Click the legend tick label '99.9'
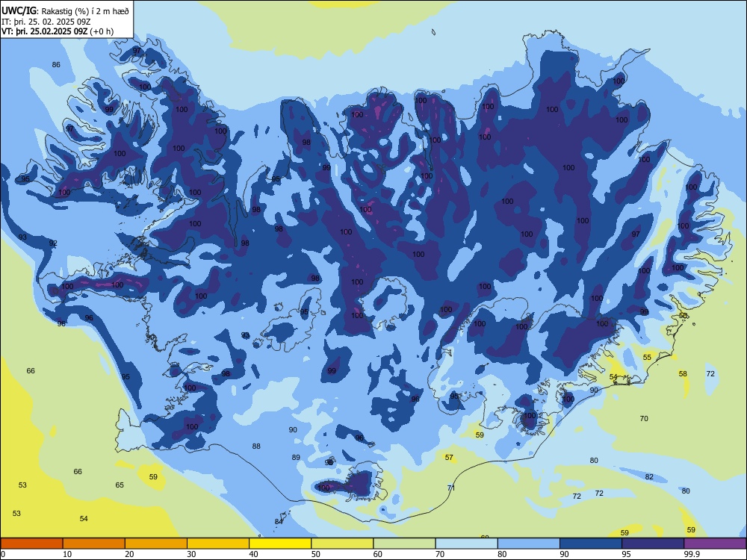The width and height of the screenshot is (747, 560). [x=692, y=554]
